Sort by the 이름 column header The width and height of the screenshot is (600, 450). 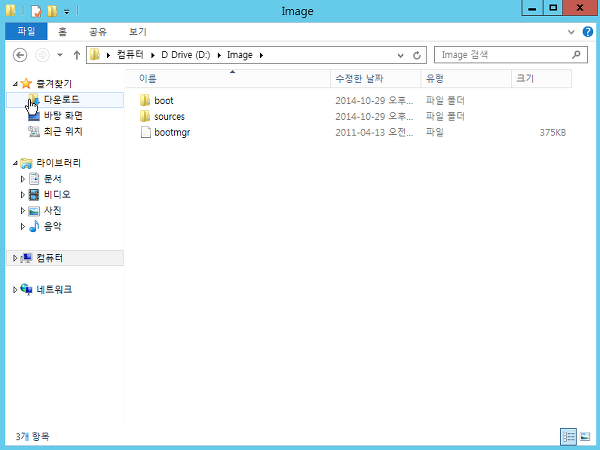pos(228,78)
